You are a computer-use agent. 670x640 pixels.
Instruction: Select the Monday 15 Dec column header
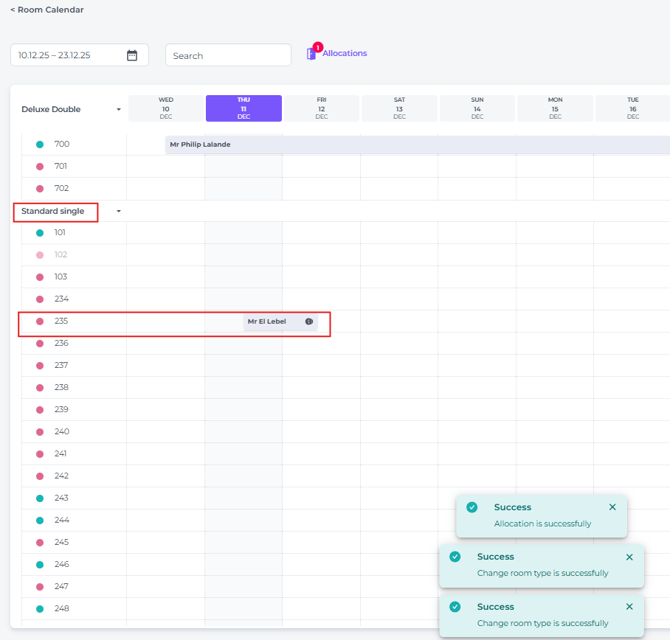[x=555, y=108]
